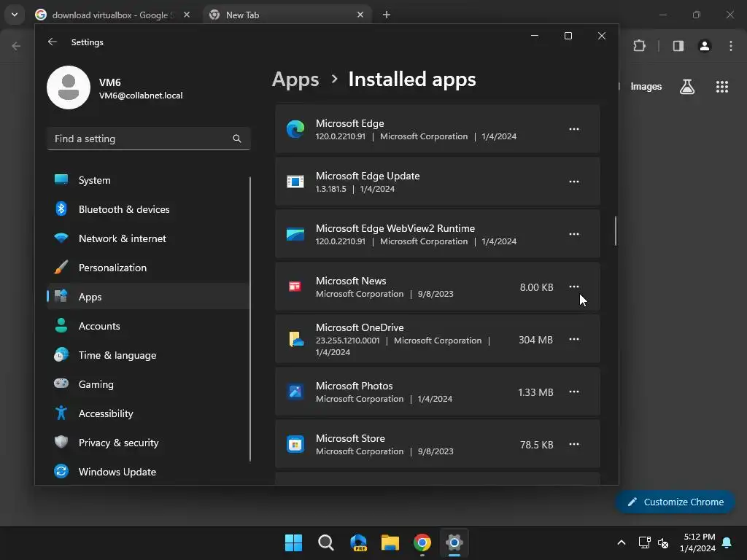Open Search Labs flask icon in Chrome
The image size is (747, 560).
[x=687, y=87]
